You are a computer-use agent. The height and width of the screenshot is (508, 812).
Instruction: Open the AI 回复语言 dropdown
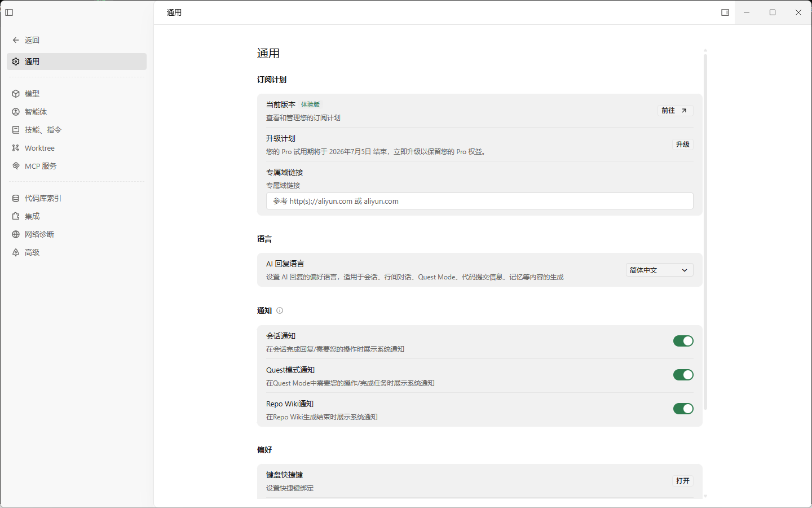[660, 270]
